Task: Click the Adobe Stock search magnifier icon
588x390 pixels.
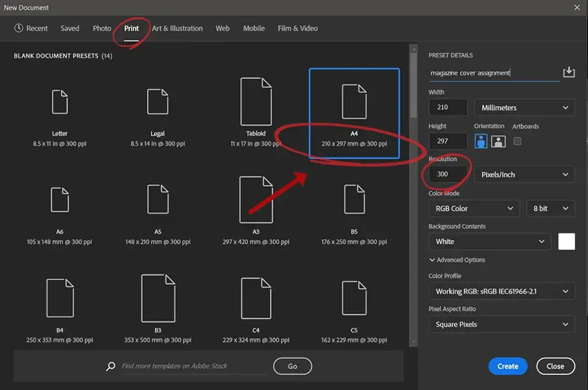Action: coord(110,366)
